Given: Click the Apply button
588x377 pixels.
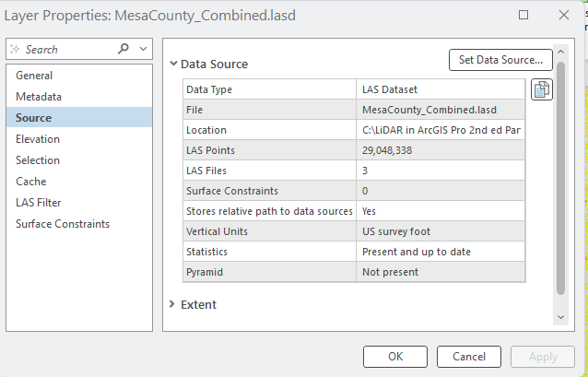Looking at the screenshot, I should 543,357.
